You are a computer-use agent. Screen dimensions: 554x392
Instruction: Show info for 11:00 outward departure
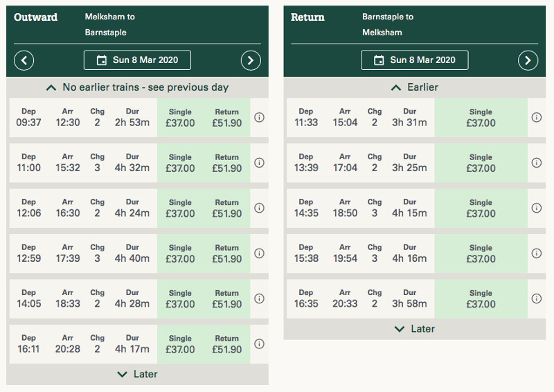tap(260, 163)
